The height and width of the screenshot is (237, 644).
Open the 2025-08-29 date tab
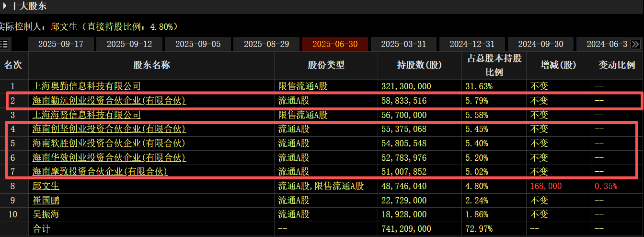click(x=266, y=44)
